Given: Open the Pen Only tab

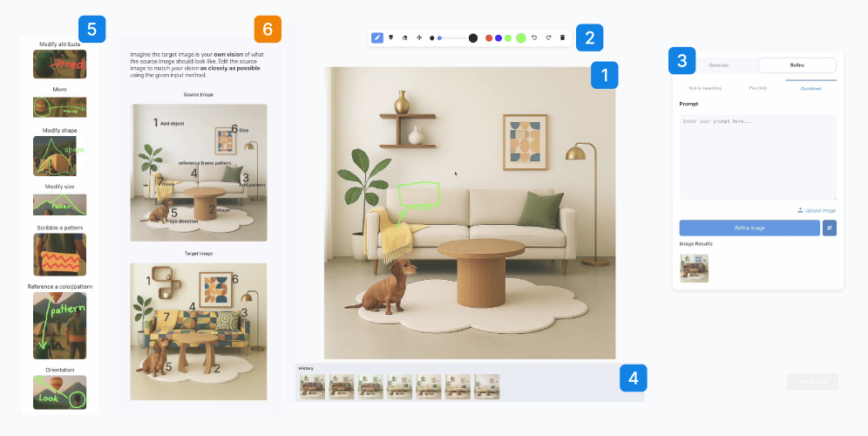Looking at the screenshot, I should point(758,88).
